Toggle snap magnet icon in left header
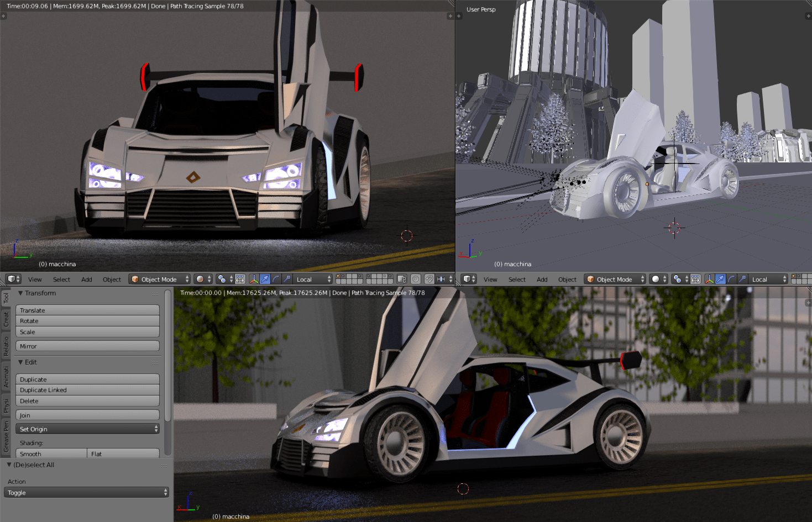Image resolution: width=812 pixels, height=522 pixels. point(429,279)
